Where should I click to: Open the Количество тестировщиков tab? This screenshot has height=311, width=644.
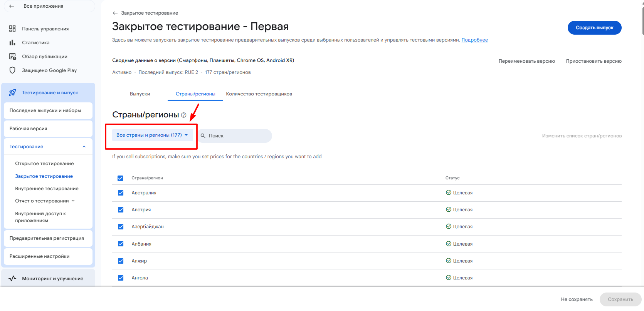[259, 94]
